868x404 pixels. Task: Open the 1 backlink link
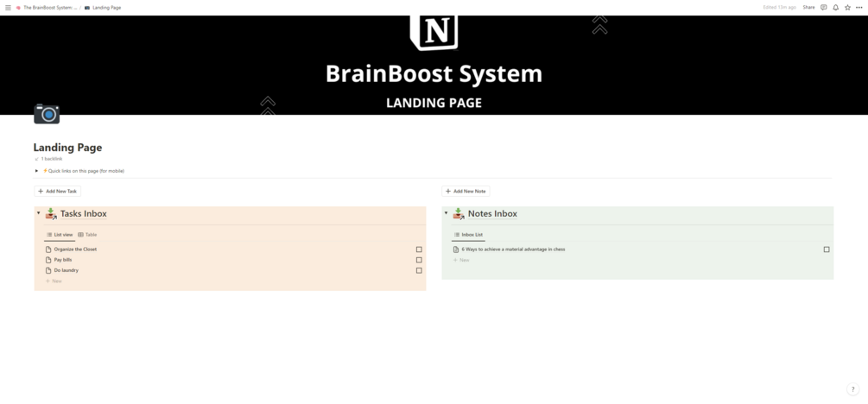point(48,159)
